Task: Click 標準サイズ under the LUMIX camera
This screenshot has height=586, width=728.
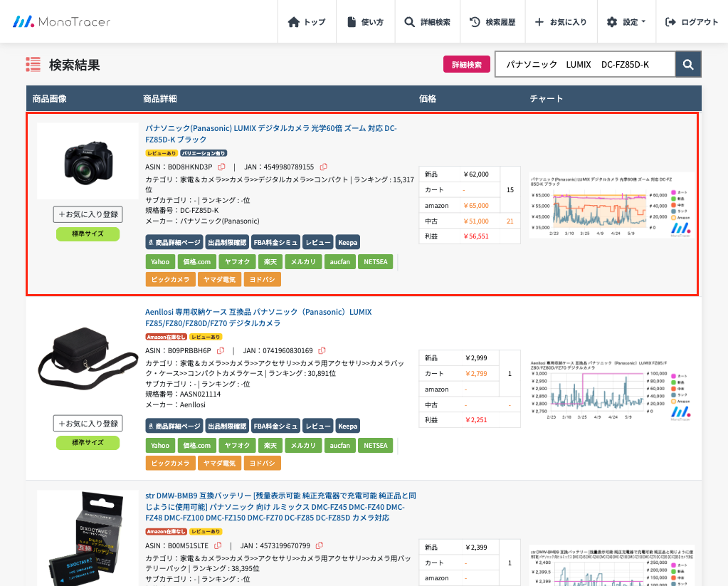Action: [88, 234]
